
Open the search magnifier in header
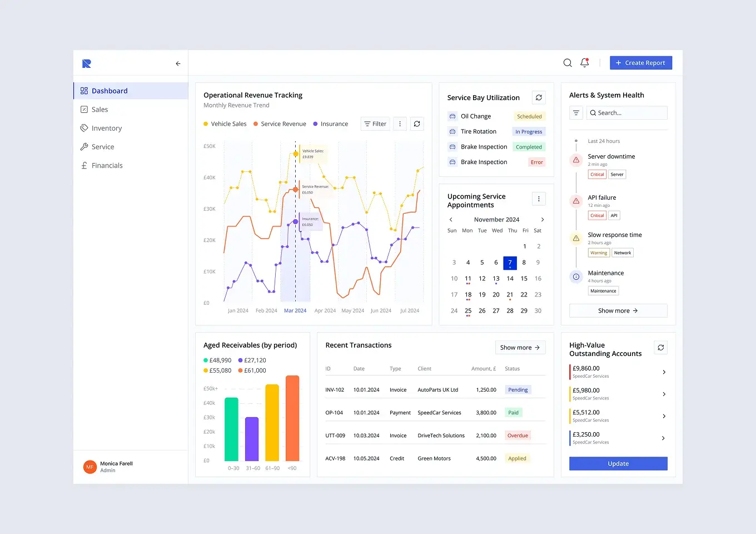click(568, 63)
